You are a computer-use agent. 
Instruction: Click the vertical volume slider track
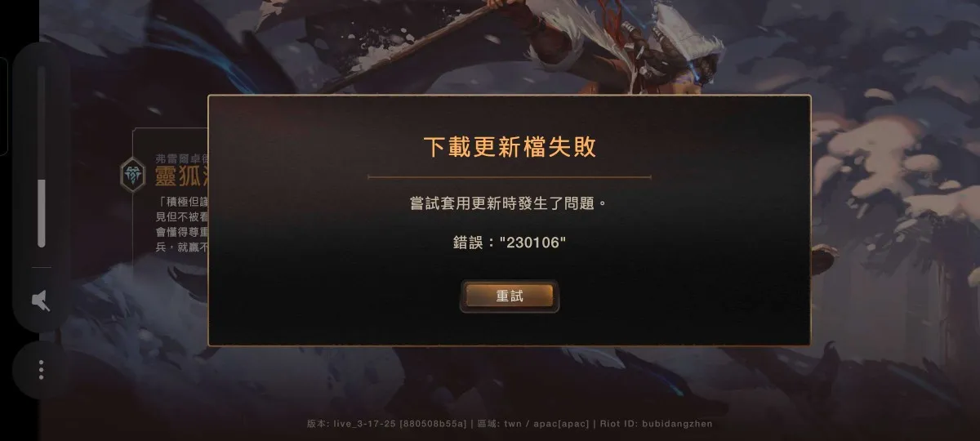coord(42,157)
